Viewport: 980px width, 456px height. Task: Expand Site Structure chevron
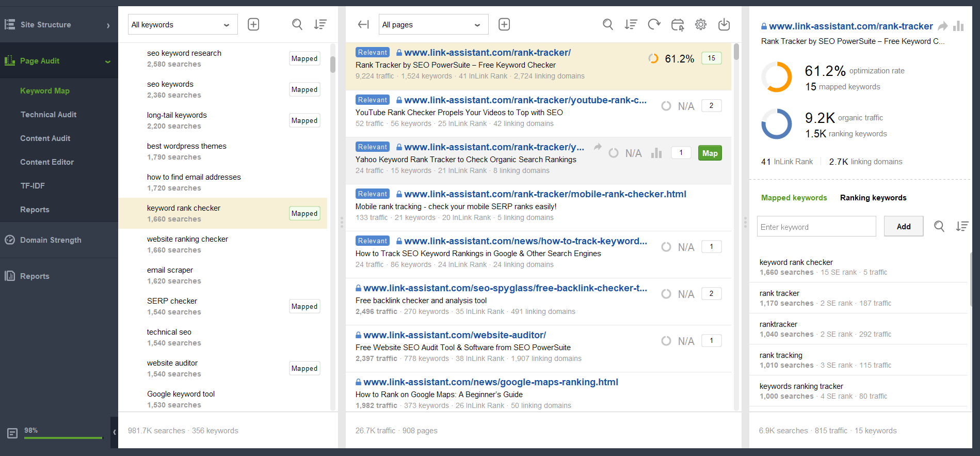[x=108, y=25]
